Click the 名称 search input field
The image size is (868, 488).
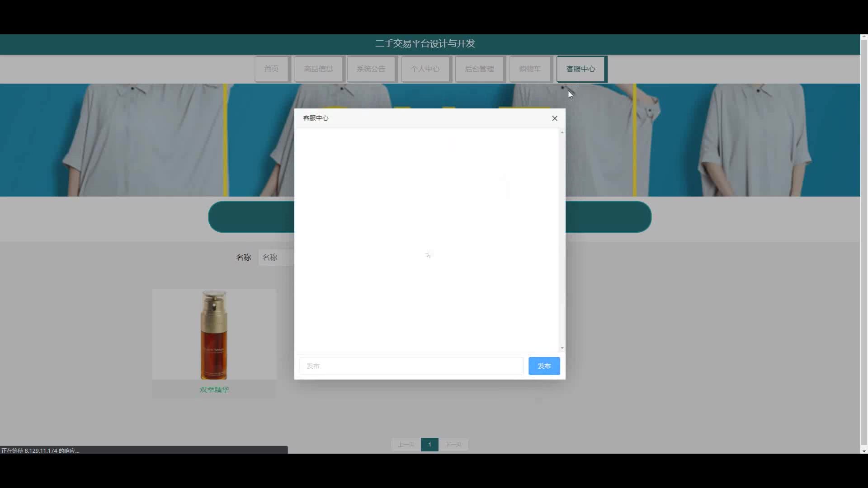[277, 257]
